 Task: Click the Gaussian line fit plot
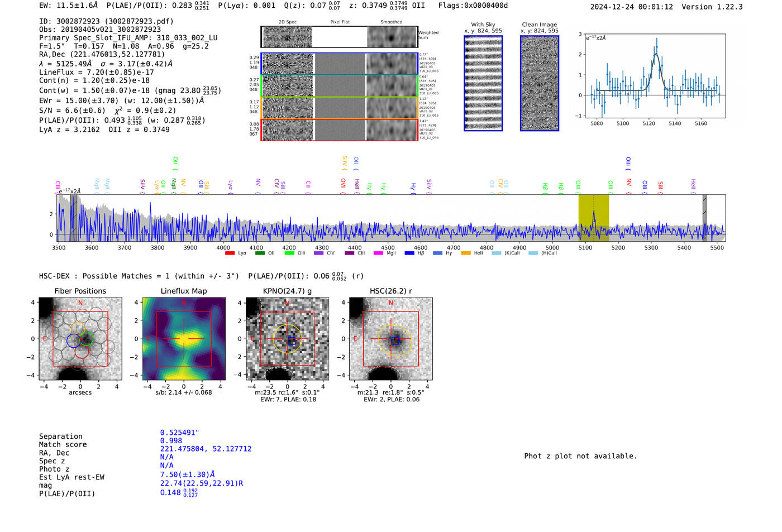click(655, 76)
